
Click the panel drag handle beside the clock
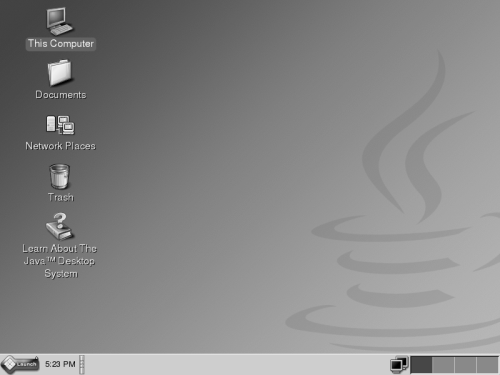click(82, 364)
